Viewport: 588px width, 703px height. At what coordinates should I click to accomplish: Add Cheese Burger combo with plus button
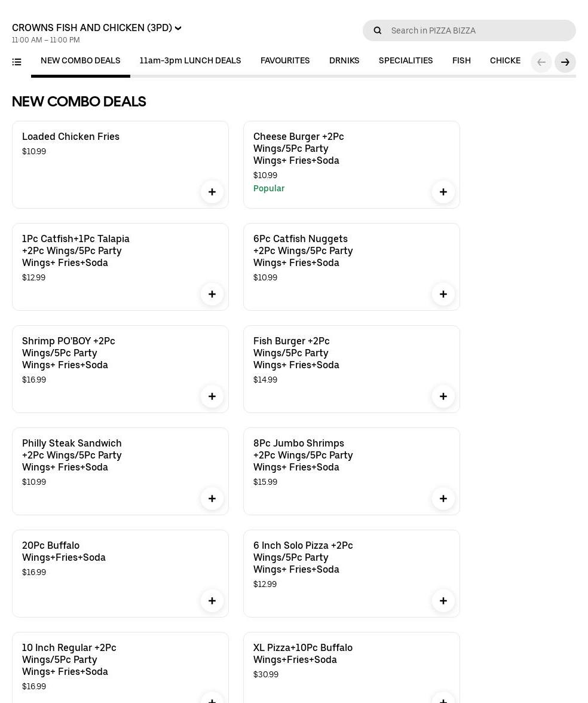coord(443,192)
